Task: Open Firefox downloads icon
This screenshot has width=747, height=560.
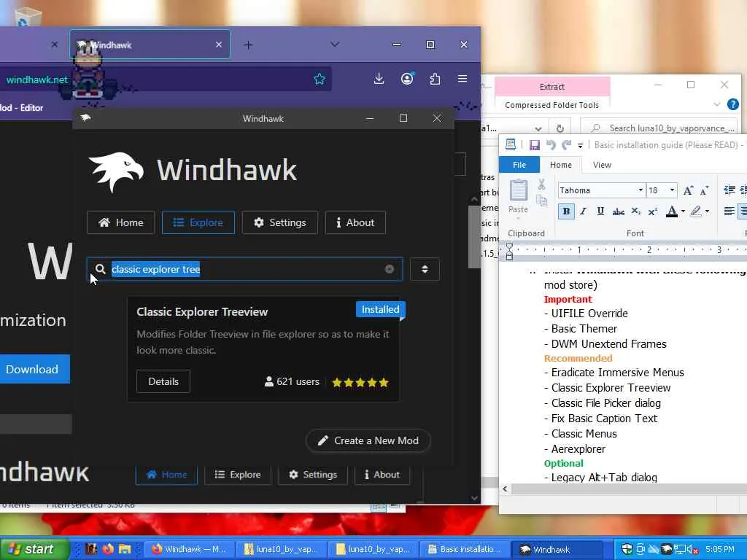Action: (x=379, y=79)
